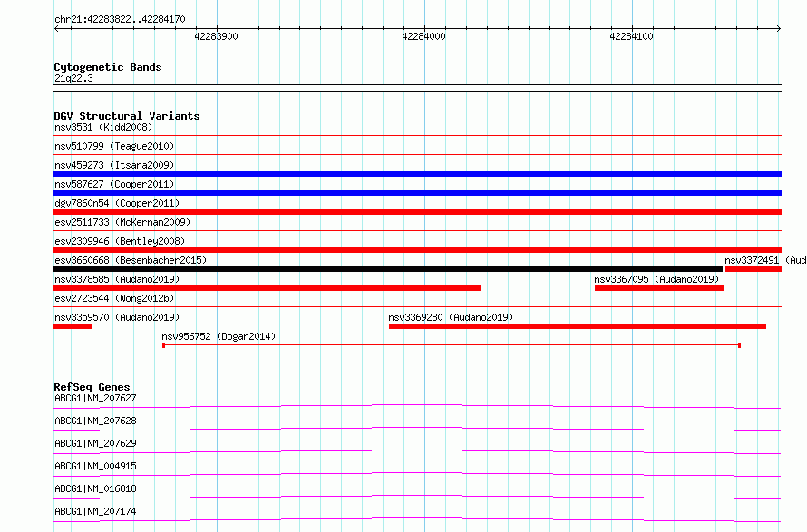
Task: Click the nsv3372491 variant label
Action: [765, 260]
